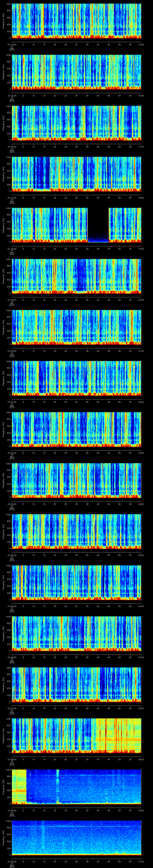Click the "23:28:00" start time label
This screenshot has width=153, height=868.
tap(12, 759)
